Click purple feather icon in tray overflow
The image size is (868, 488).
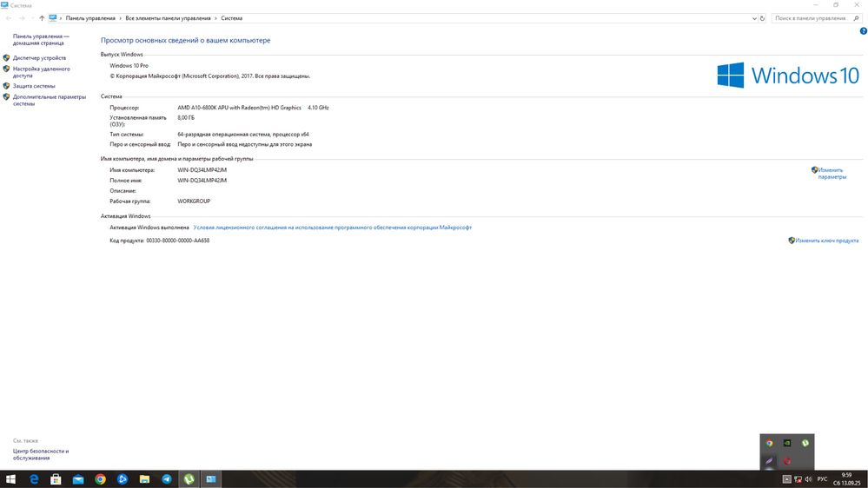(x=770, y=461)
